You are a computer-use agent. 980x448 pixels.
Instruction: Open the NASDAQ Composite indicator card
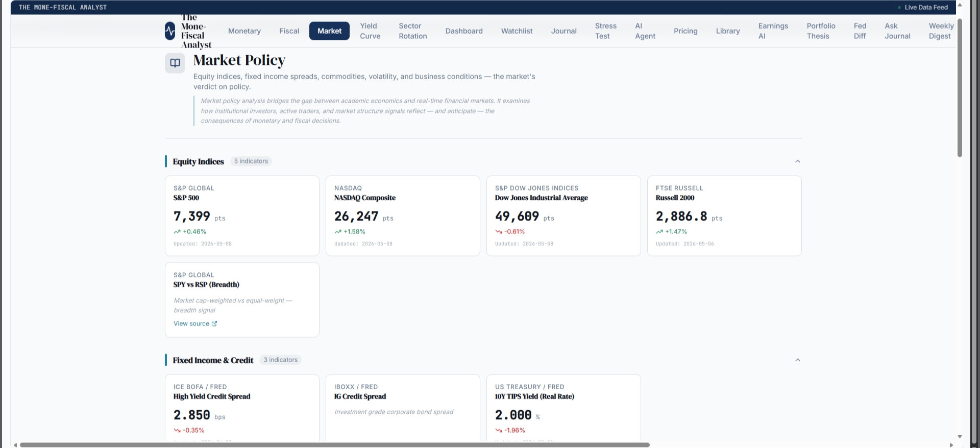click(403, 216)
